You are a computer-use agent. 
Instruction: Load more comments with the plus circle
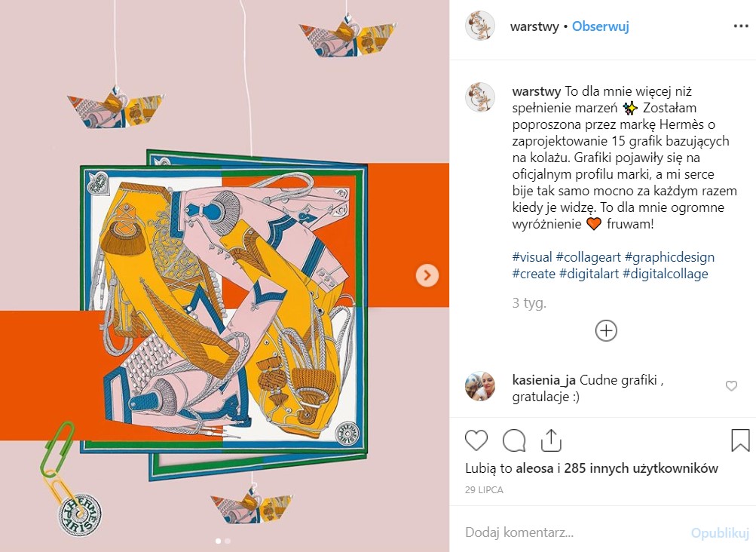[x=606, y=330]
